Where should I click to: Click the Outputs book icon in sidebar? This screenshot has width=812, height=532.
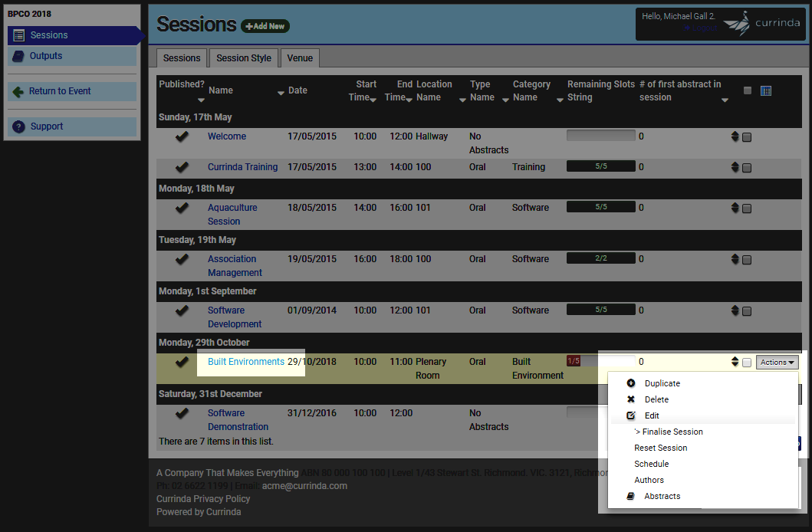coord(18,56)
